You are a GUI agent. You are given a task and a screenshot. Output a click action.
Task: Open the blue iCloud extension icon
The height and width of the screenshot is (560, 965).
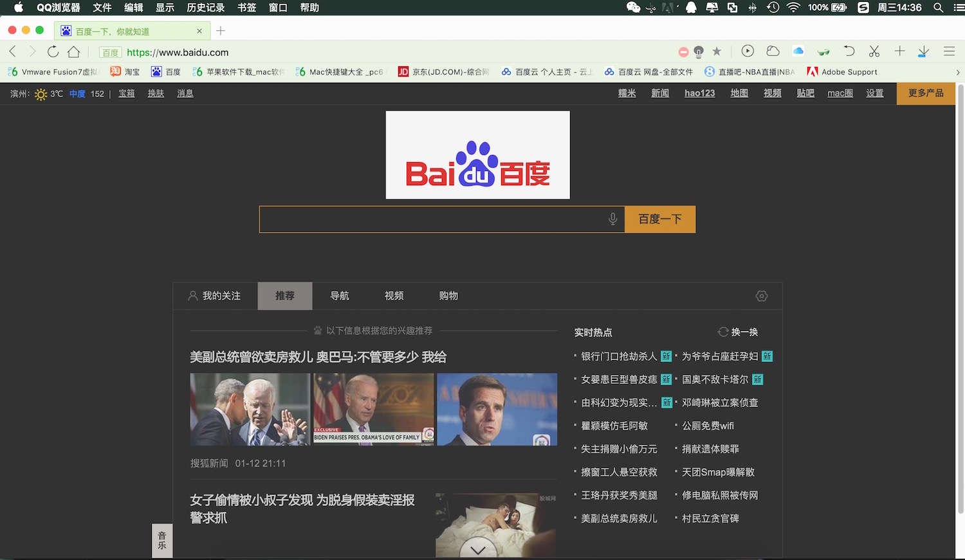(798, 51)
